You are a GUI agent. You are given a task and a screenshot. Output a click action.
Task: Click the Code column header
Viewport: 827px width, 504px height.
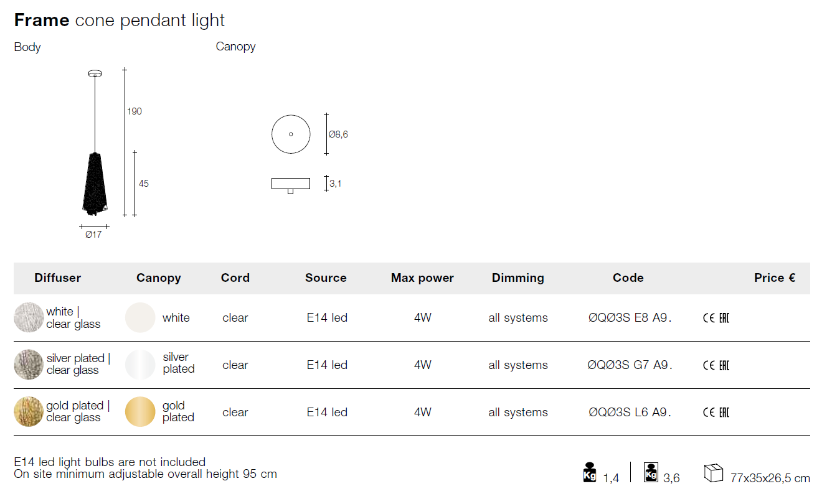[x=628, y=278]
